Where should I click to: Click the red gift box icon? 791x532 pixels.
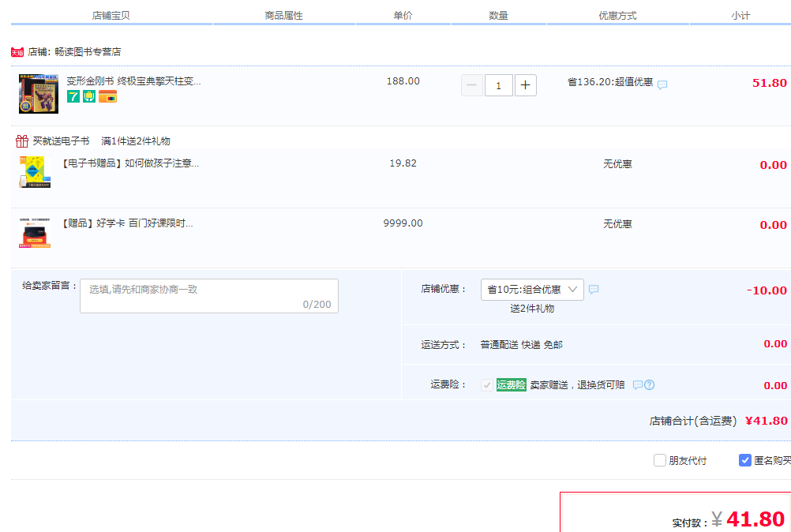(x=21, y=141)
